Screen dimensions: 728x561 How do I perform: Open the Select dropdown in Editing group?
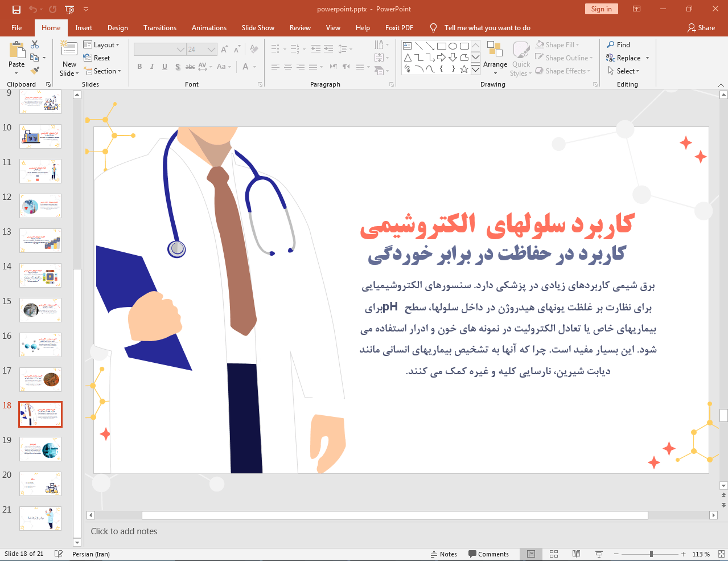pyautogui.click(x=624, y=71)
